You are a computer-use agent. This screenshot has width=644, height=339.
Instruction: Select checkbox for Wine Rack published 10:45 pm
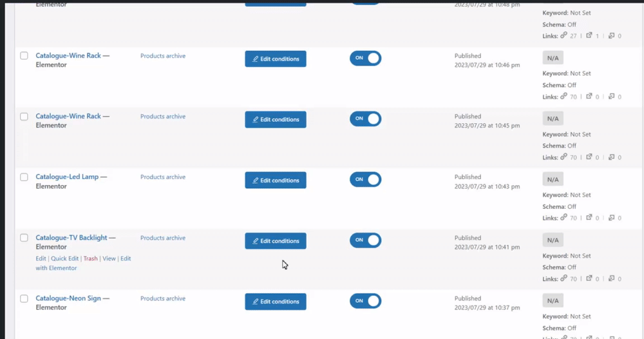[24, 116]
